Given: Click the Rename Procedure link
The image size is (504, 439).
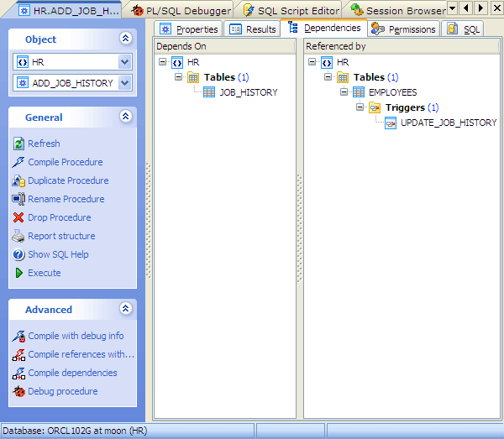Looking at the screenshot, I should 66,199.
